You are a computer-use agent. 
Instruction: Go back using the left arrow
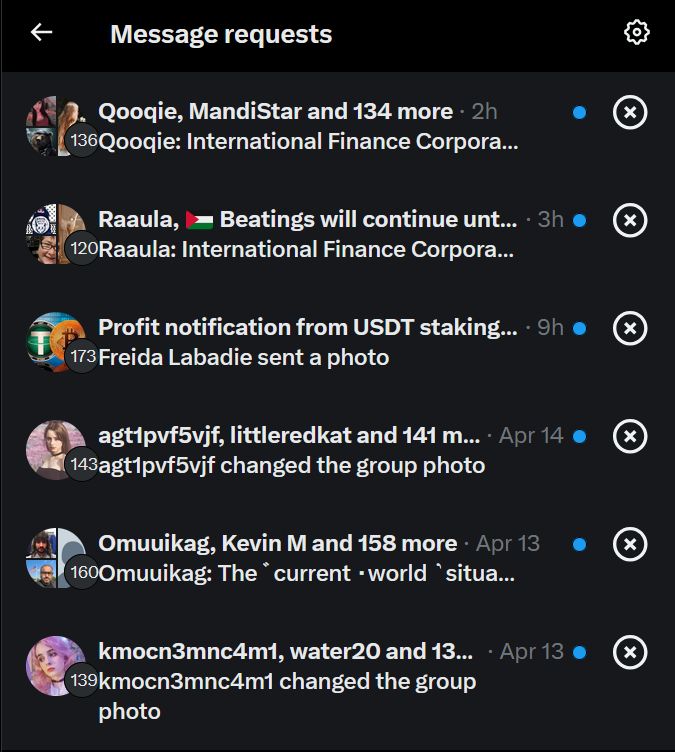click(41, 33)
